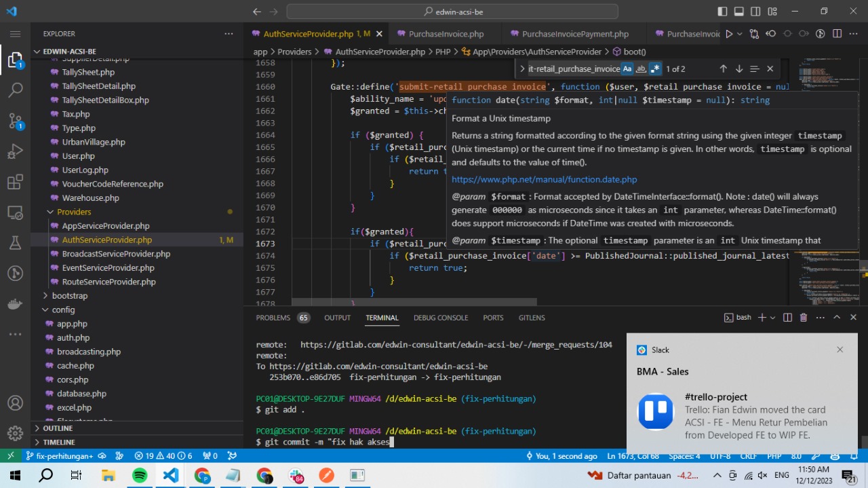Open the Source Control view

(x=15, y=121)
